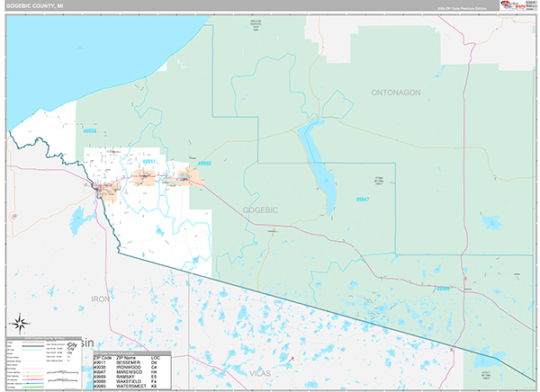This screenshot has width=540, height=392.
Task: Click the ZIP code label 49938
Action: pos(89,131)
